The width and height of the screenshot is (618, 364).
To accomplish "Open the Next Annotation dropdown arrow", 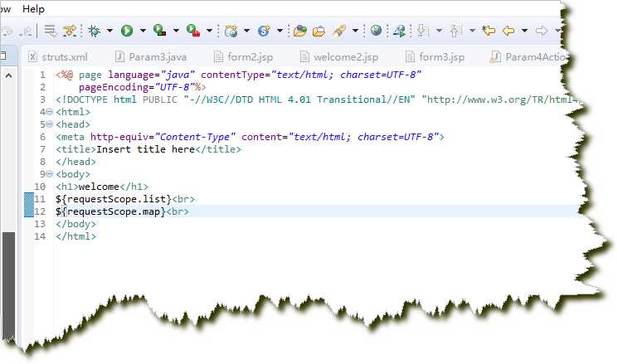I will click(439, 31).
